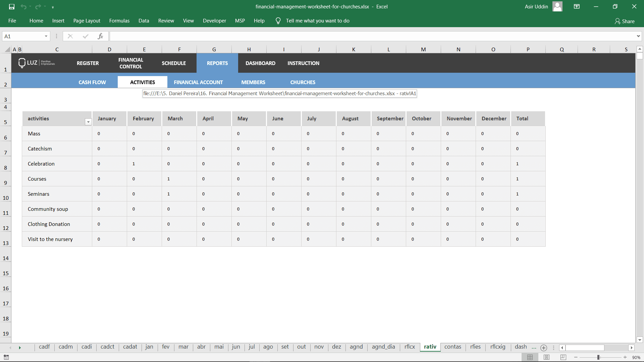Select column G header
Screen dimensions: 644x362
pyautogui.click(x=214, y=50)
